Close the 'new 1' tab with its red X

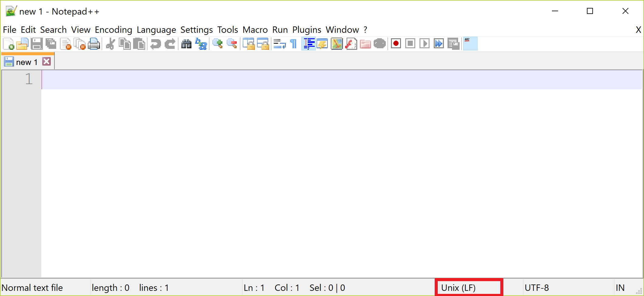[46, 61]
